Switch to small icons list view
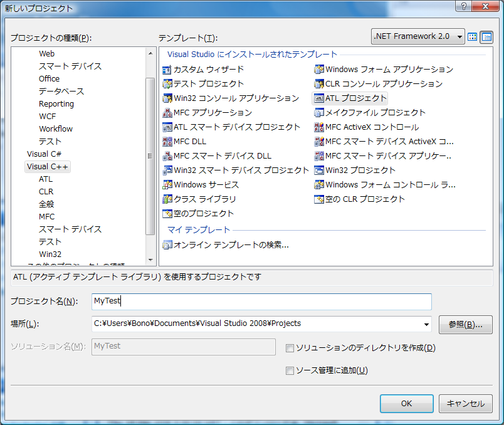504x425 pixels. (486, 37)
